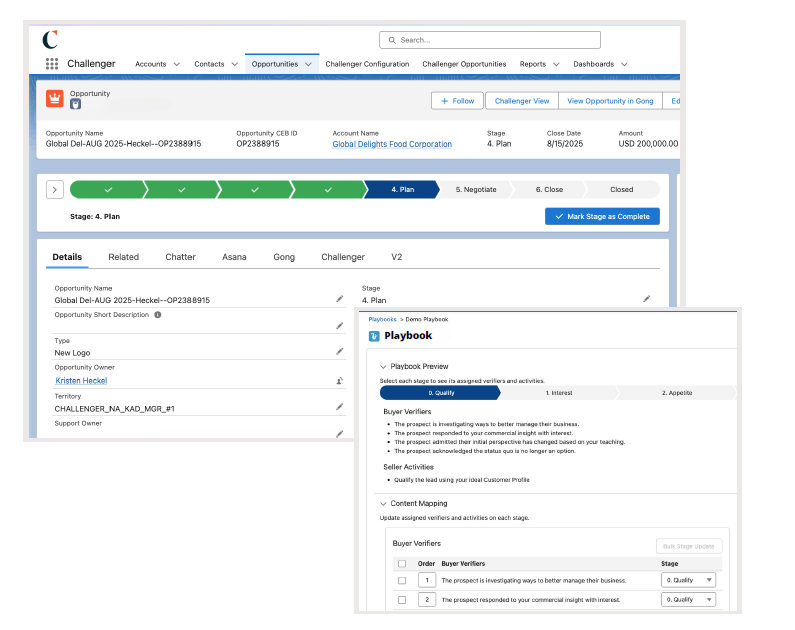The width and height of the screenshot is (795, 630).
Task: Click the Order field showing 2
Action: pos(427,600)
